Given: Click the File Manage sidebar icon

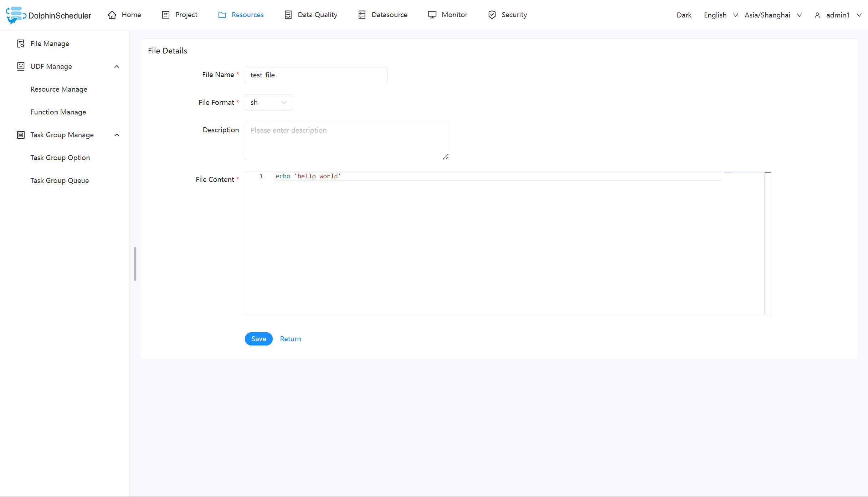Looking at the screenshot, I should pyautogui.click(x=21, y=43).
